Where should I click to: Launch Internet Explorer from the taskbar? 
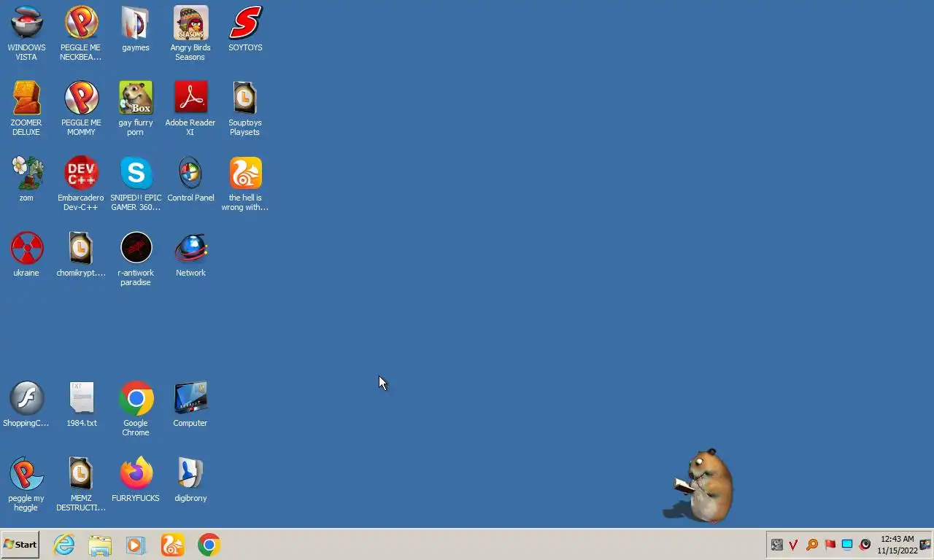pyautogui.click(x=64, y=545)
